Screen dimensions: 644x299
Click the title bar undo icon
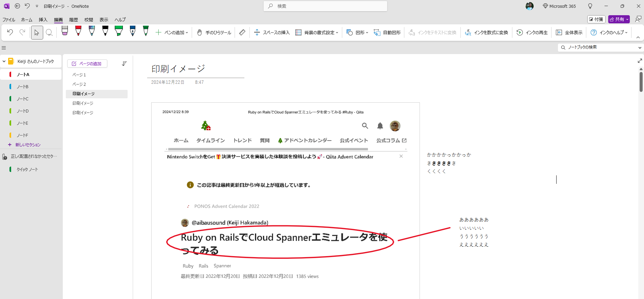click(27, 6)
